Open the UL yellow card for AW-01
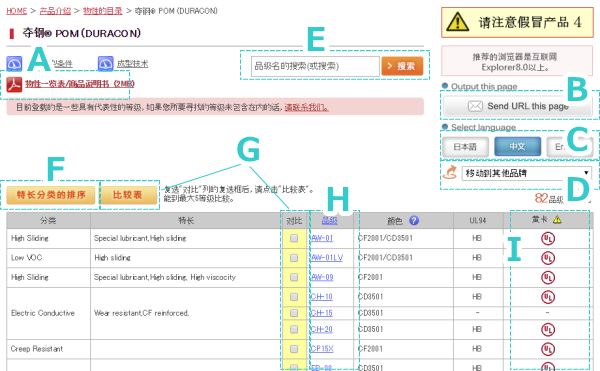Image resolution: width=600 pixels, height=371 pixels. [548, 239]
